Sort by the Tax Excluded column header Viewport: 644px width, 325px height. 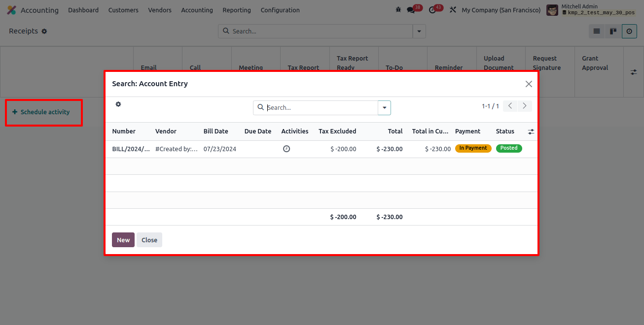tap(337, 131)
